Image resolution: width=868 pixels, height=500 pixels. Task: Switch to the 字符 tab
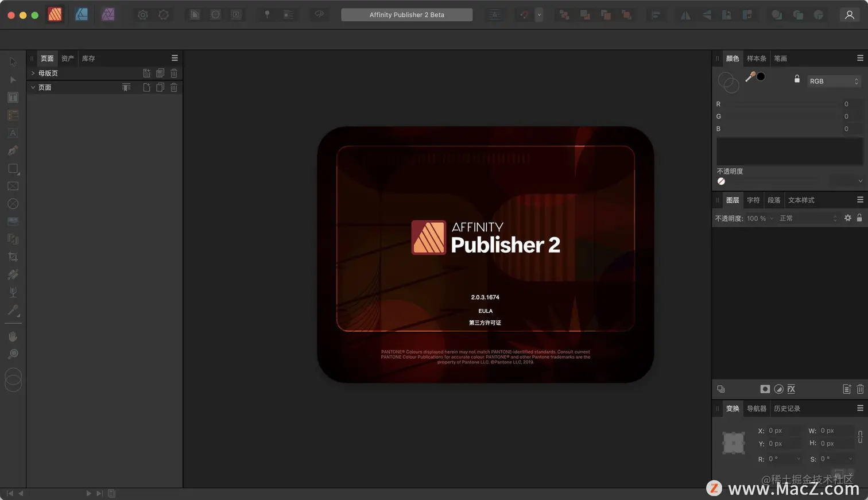(x=753, y=200)
